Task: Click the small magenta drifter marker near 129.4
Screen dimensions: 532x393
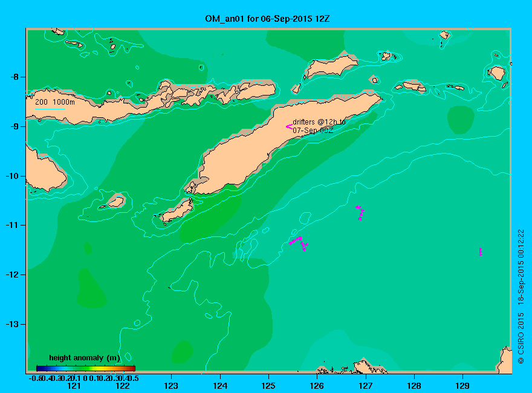Action: click(x=481, y=252)
